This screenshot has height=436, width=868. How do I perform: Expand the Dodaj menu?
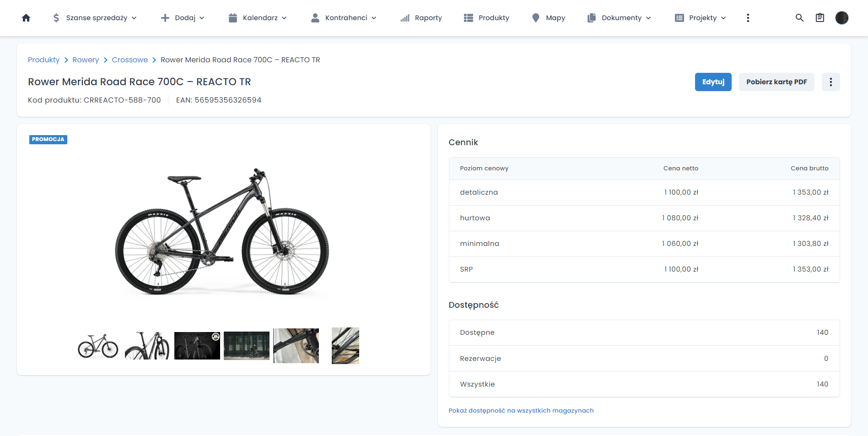pos(183,18)
